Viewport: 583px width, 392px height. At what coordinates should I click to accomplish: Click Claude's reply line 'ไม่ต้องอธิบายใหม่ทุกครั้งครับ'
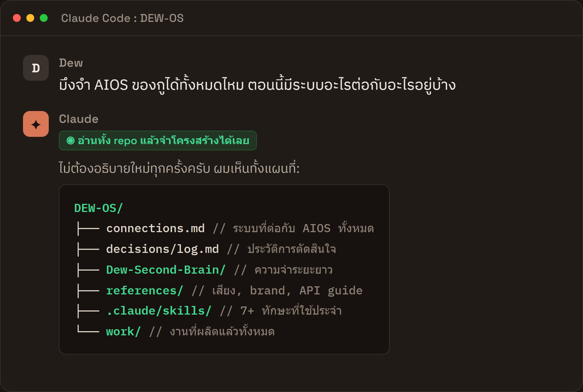(179, 169)
